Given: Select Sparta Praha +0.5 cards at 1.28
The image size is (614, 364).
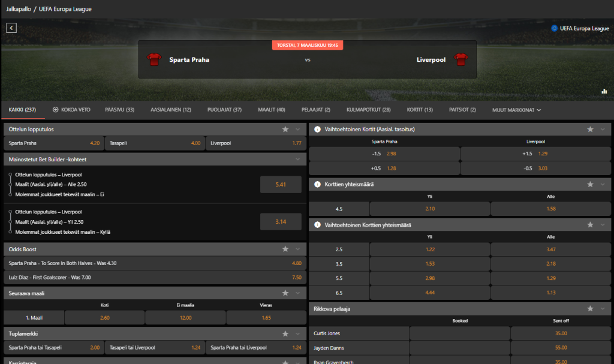Looking at the screenshot, I should pyautogui.click(x=384, y=169).
